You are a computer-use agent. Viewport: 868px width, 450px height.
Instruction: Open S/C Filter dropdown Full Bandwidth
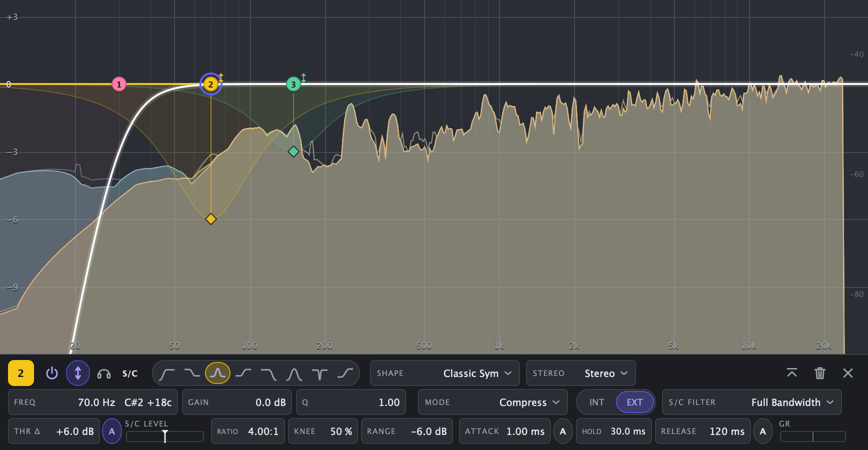point(751,402)
